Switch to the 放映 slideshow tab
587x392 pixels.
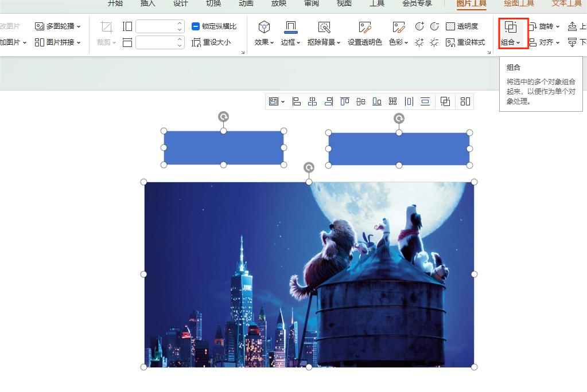tap(279, 3)
